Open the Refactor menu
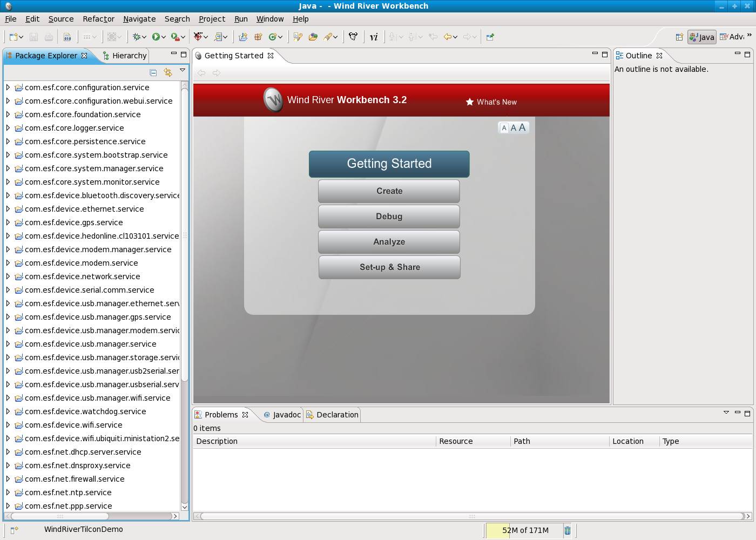 click(x=98, y=19)
